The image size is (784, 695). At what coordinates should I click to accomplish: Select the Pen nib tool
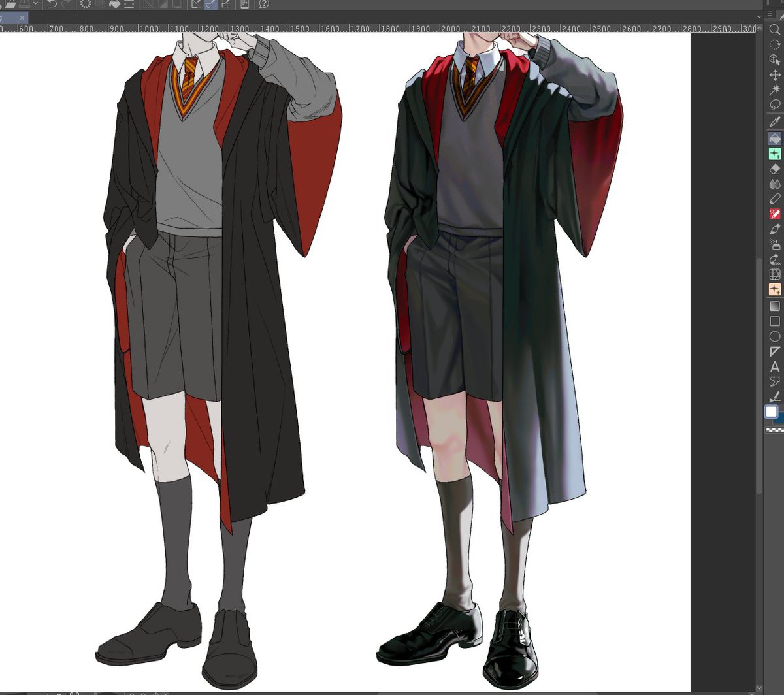(x=775, y=229)
